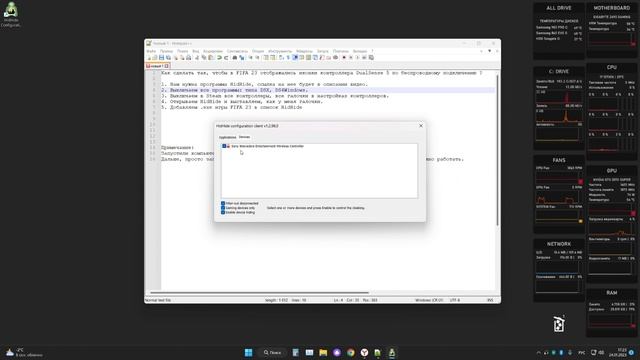This screenshot has height=360, width=640.
Task: Open Notepad++ Поиск menu
Action: coord(182,51)
